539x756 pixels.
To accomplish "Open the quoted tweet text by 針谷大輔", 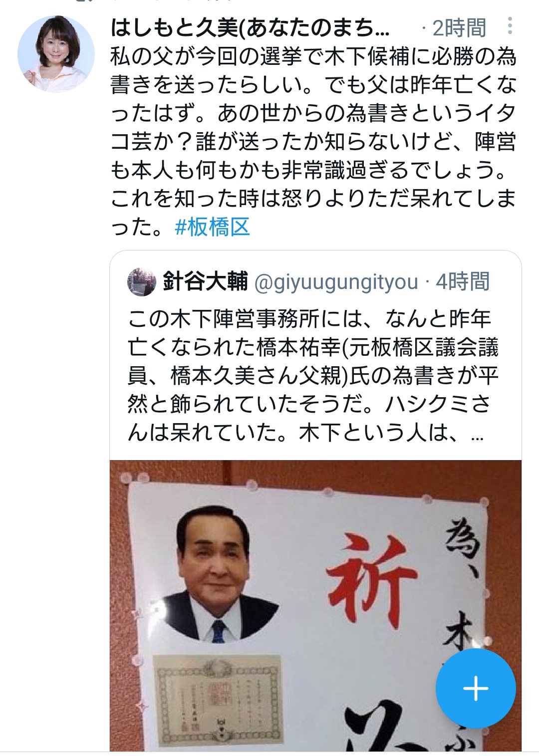I will tap(313, 375).
